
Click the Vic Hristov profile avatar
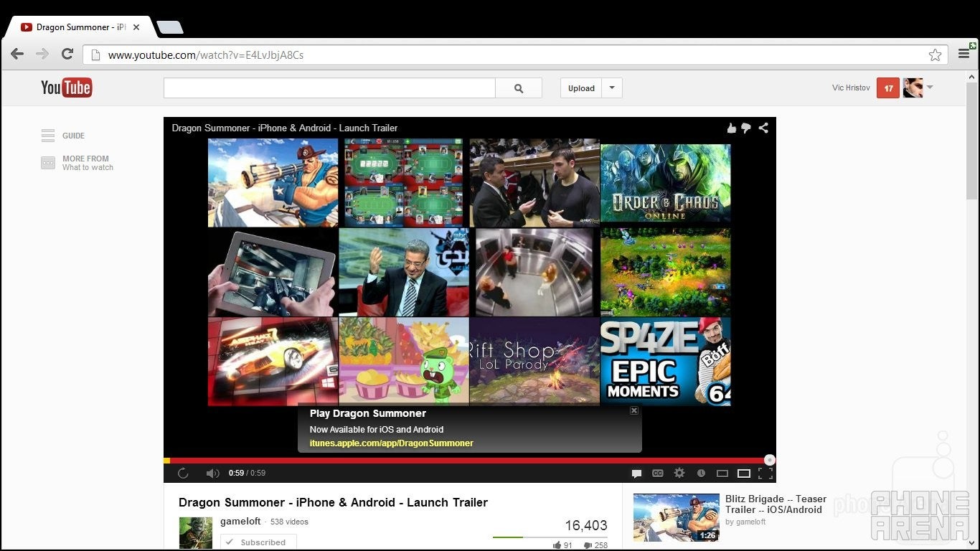point(913,88)
